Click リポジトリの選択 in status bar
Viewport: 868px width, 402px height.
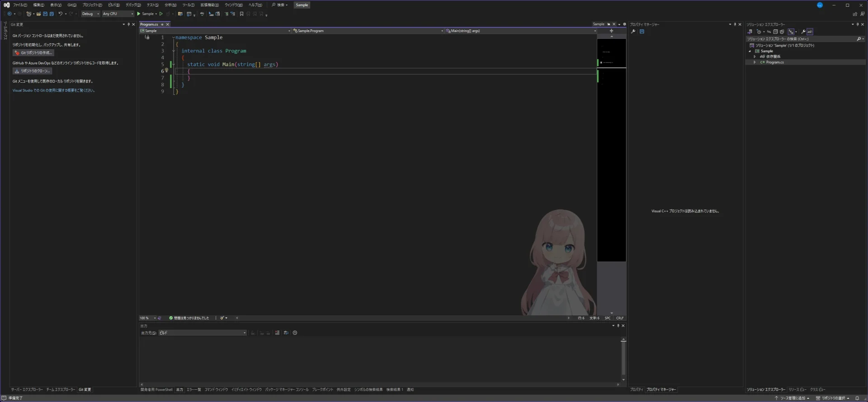tap(832, 398)
